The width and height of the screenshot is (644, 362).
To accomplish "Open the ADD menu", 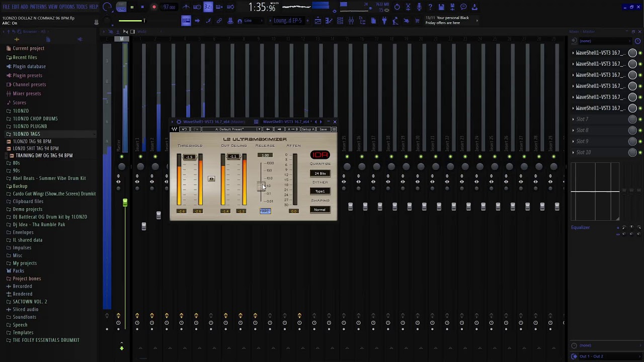I will coord(24,7).
